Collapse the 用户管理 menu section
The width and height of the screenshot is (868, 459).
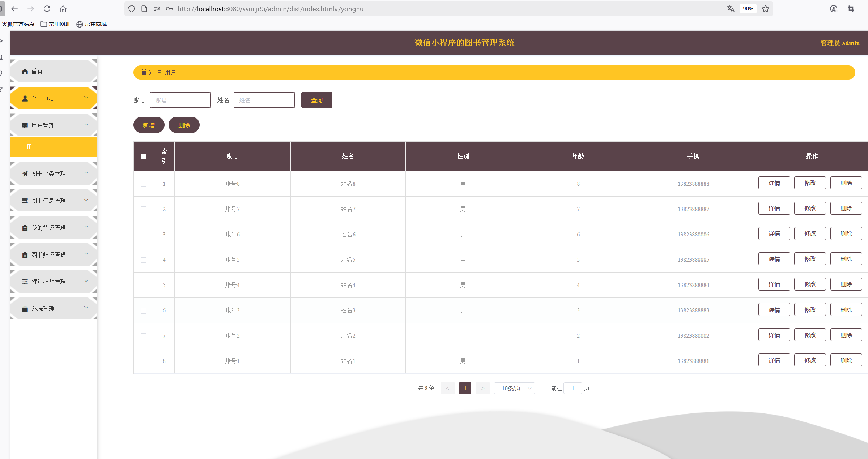[x=86, y=125]
